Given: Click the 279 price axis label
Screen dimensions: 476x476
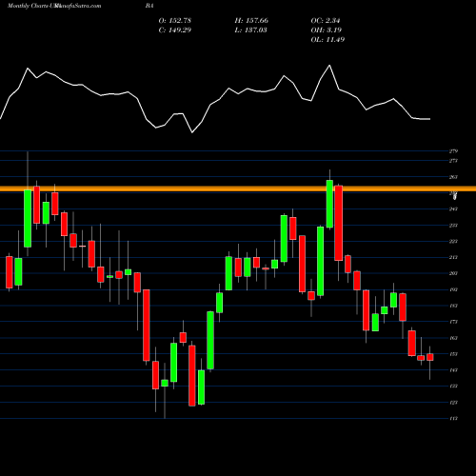Looking at the screenshot, I should (x=453, y=151).
